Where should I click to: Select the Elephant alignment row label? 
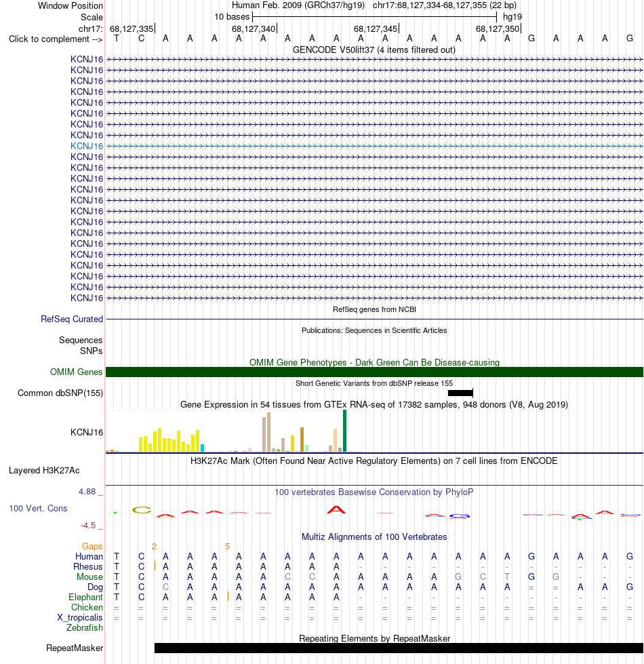point(86,597)
